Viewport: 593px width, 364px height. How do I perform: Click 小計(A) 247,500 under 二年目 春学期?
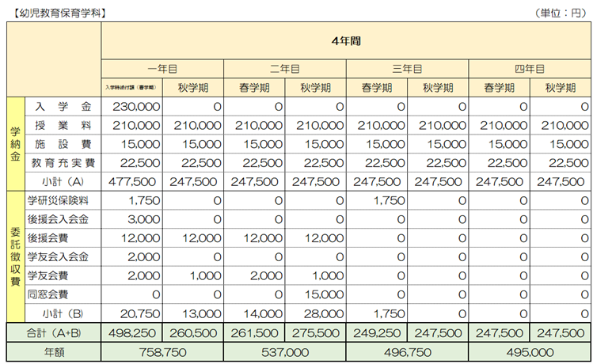tap(254, 182)
